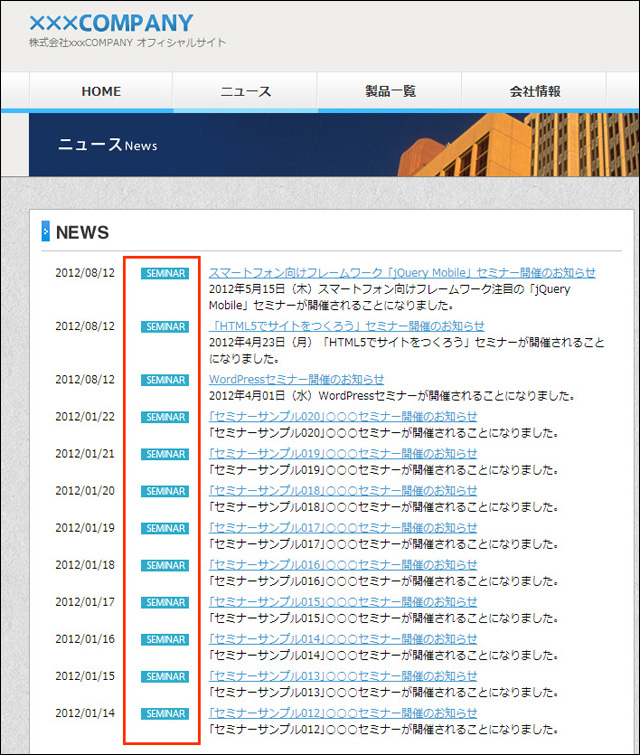Click SEMINAR badge next to WordPress seminar entry
Screen dimensions: 640x755
point(165,380)
